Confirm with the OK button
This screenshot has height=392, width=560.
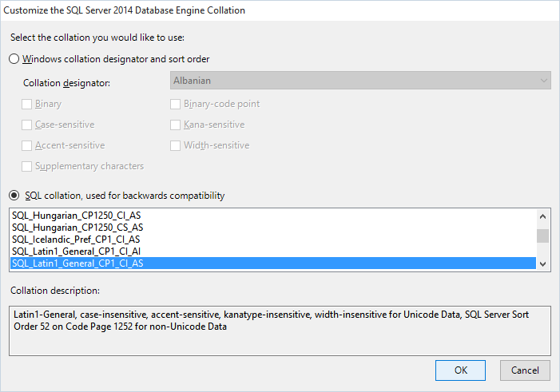tap(460, 370)
